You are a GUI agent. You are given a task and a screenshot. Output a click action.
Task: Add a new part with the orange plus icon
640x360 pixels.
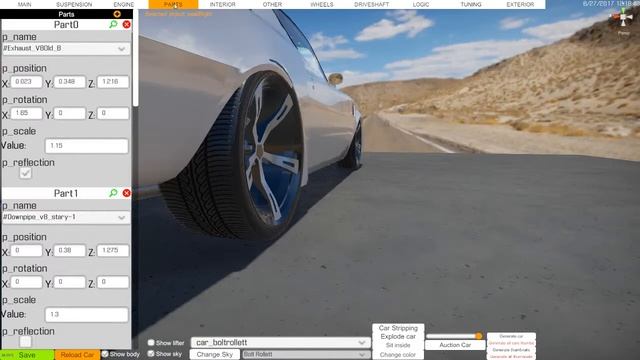(x=117, y=14)
